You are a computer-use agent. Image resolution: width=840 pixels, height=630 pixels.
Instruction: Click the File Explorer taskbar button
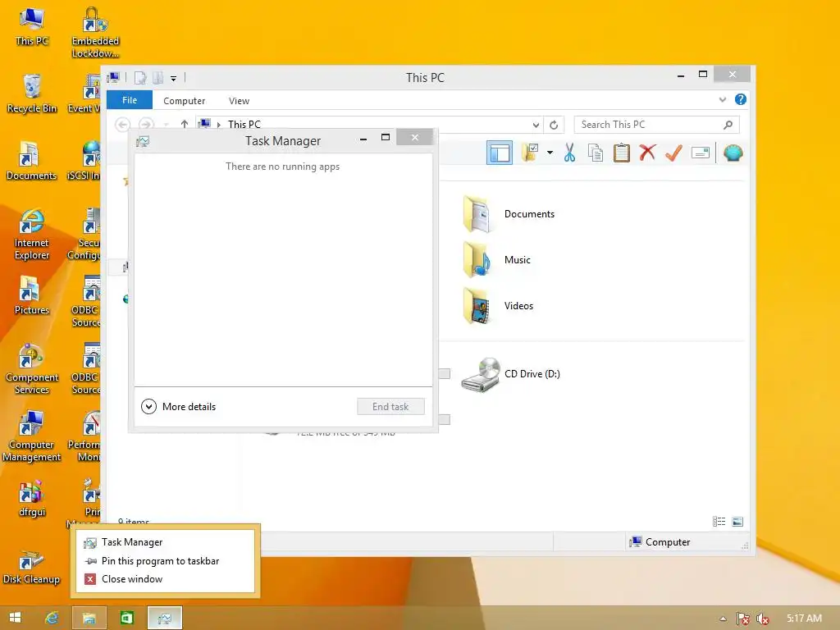89,618
